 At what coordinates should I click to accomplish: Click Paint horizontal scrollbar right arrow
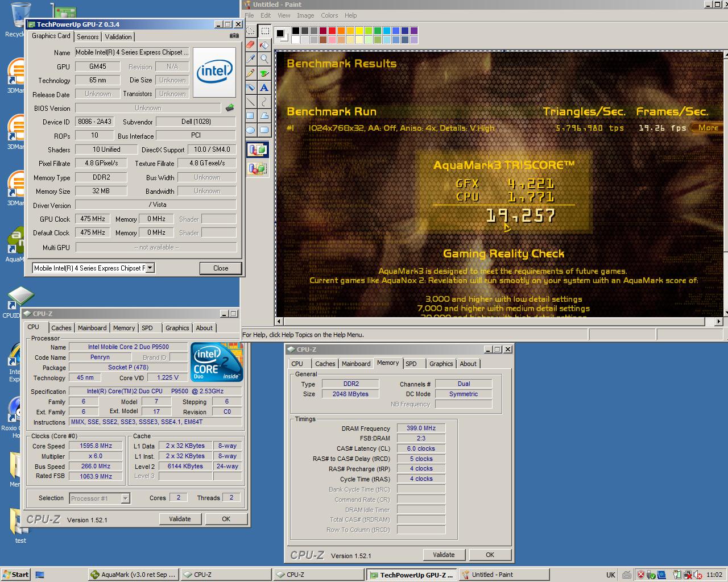click(718, 322)
